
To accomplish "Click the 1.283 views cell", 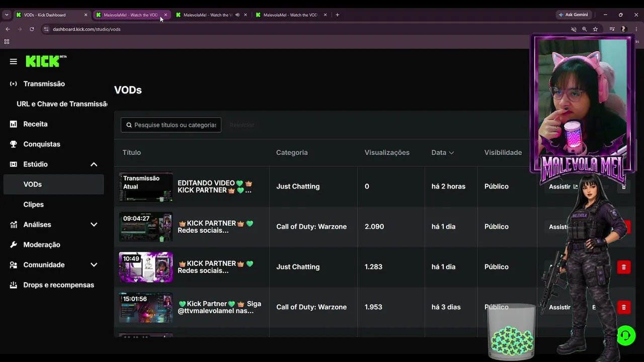I will pos(374,267).
